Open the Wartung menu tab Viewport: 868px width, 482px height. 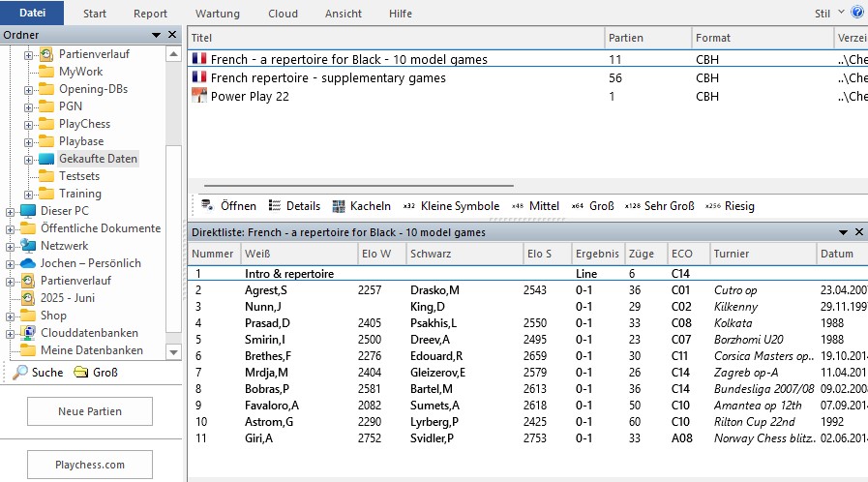217,14
